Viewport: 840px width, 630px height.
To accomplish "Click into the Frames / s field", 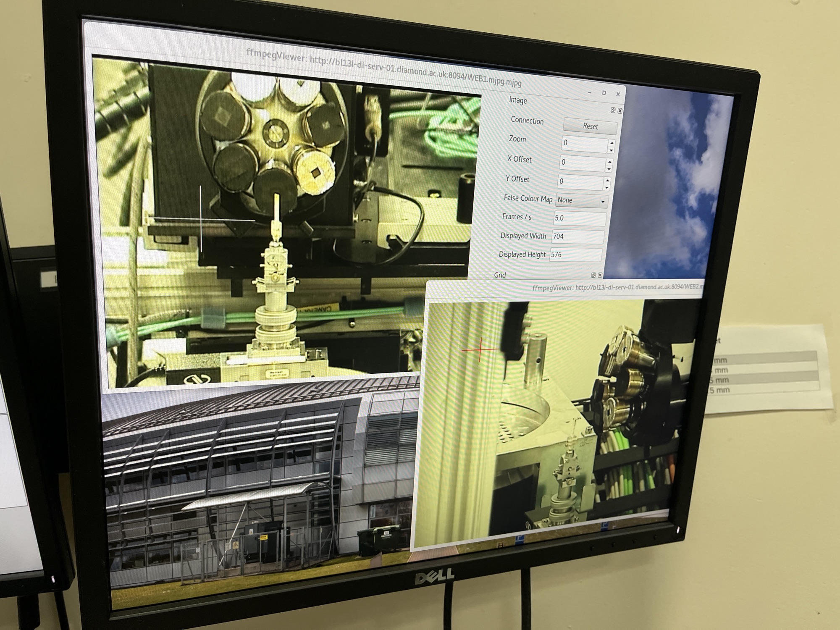I will click(579, 218).
